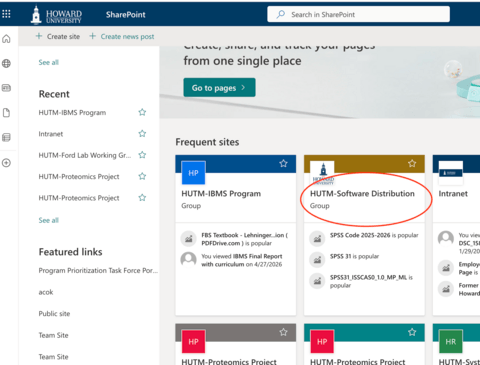Click the blue HP tile of HUTM-IBMS Program
This screenshot has height=365, width=480.
(193, 173)
